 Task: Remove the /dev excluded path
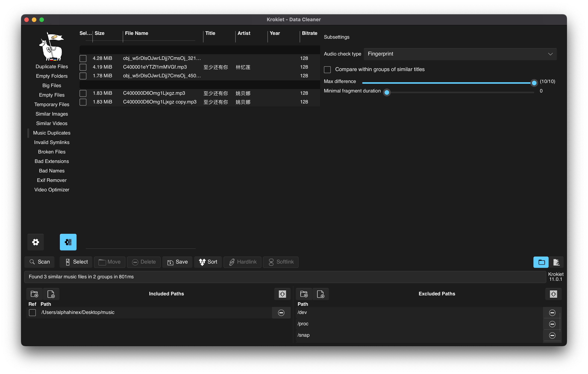pos(552,312)
